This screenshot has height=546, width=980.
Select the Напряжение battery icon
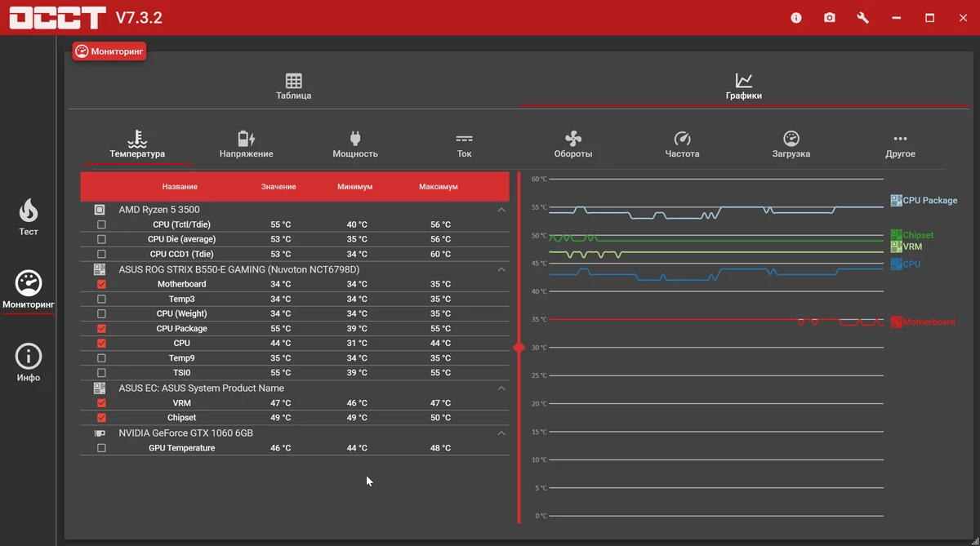[247, 138]
